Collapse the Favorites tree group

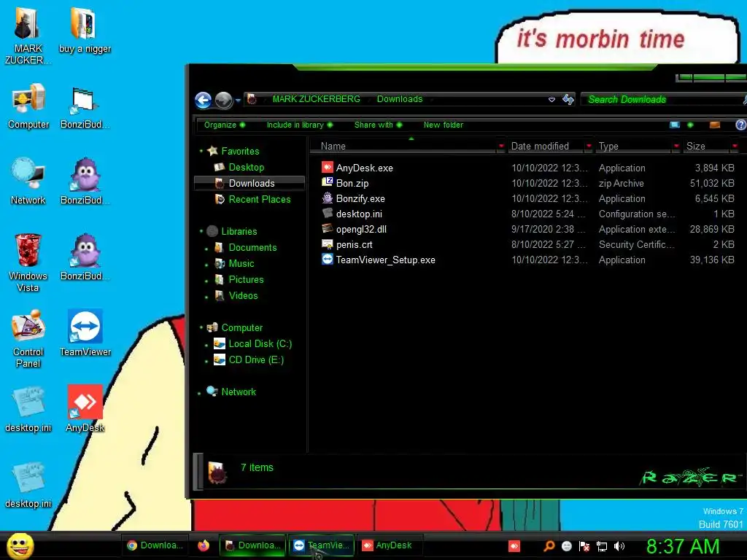point(201,151)
